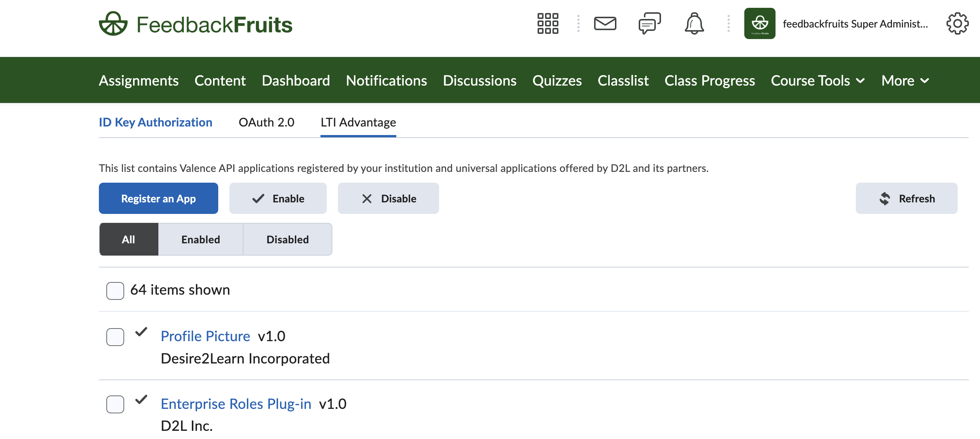Open Notifications from navbar

(x=386, y=80)
